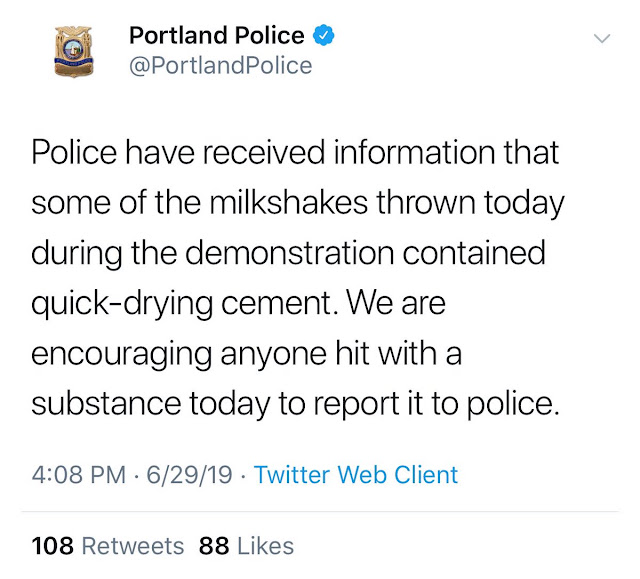Click the word "demonstration" in tweet text
640x579 pixels.
[x=289, y=253]
